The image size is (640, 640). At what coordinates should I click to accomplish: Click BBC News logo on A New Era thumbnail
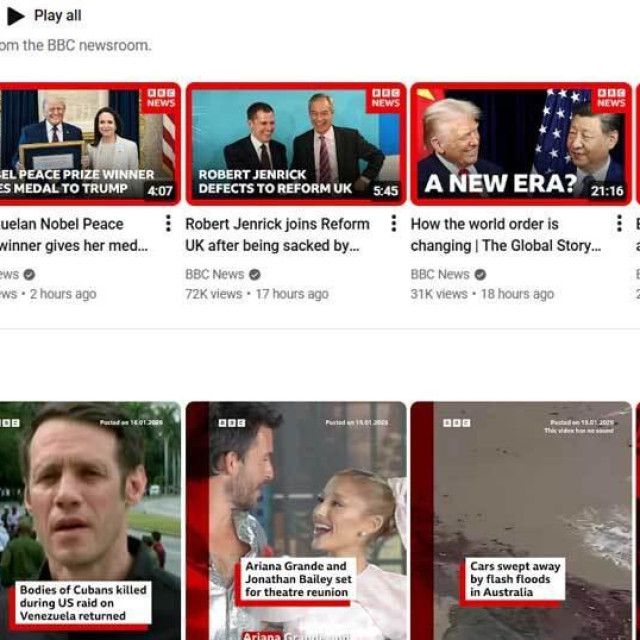pos(611,98)
